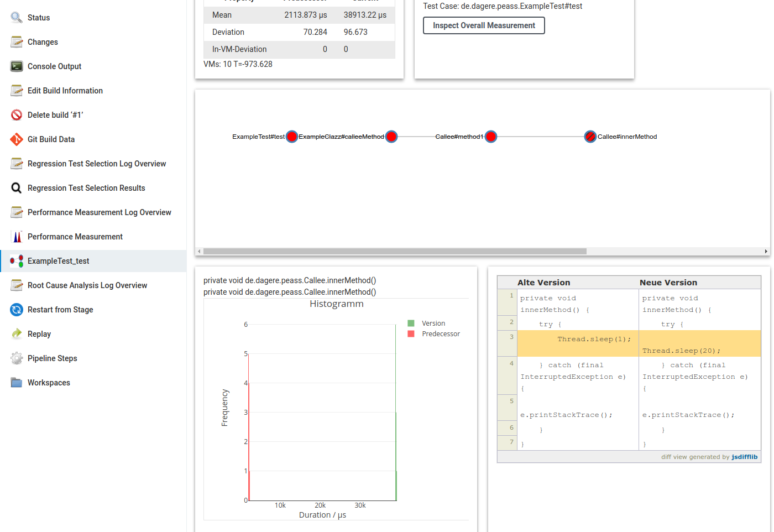Click the Regression Test Selection Log icon
The image size is (774, 532).
pyautogui.click(x=17, y=164)
